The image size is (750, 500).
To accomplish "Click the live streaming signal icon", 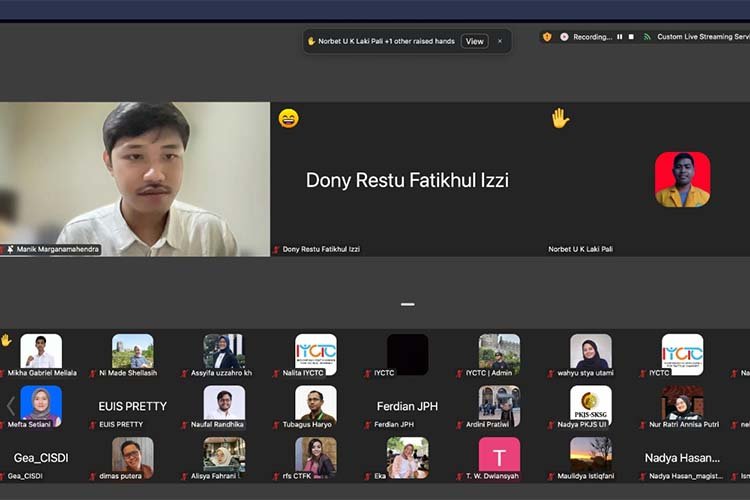I will (647, 37).
